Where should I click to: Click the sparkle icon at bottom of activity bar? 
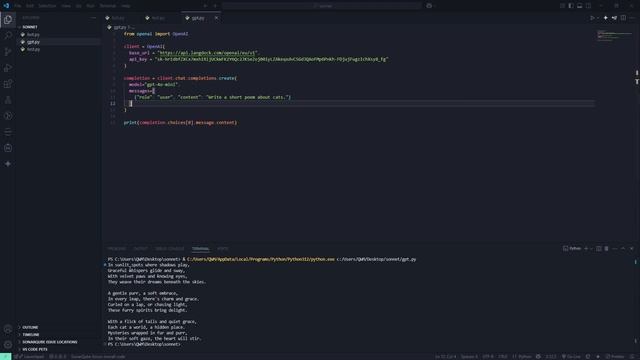[x=8, y=164]
